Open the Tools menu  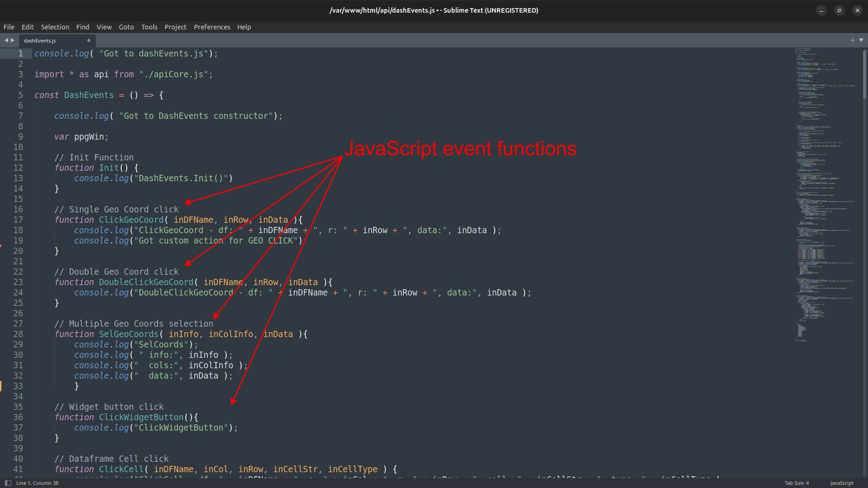point(149,27)
